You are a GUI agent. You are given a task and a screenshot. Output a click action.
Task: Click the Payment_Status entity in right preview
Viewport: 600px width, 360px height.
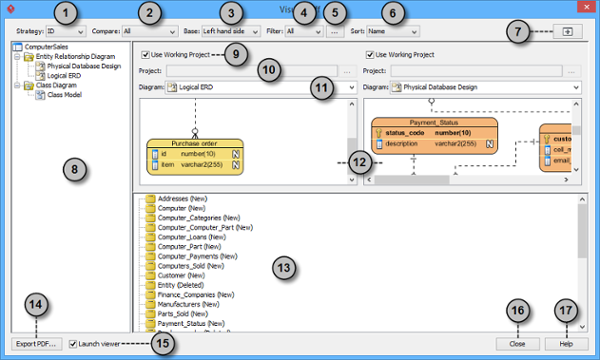tap(434, 136)
